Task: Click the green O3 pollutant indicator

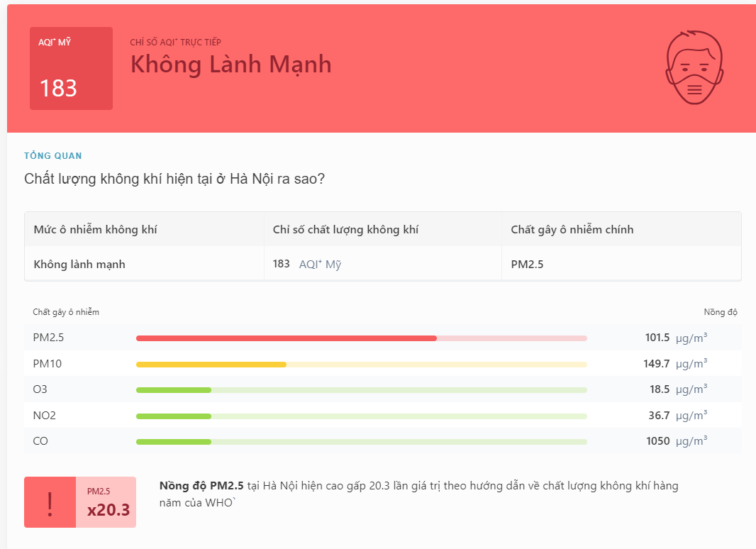Action: pyautogui.click(x=174, y=389)
